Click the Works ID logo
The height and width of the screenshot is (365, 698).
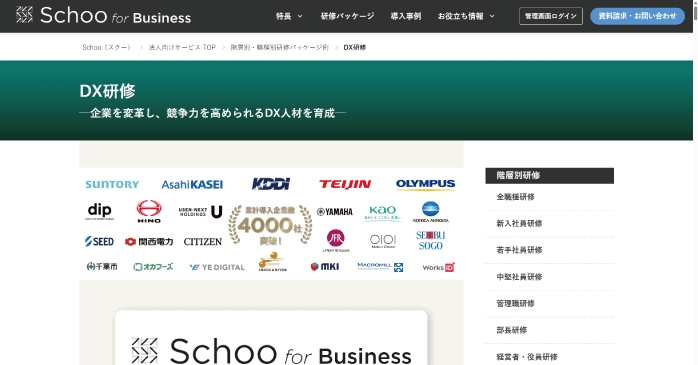438,267
